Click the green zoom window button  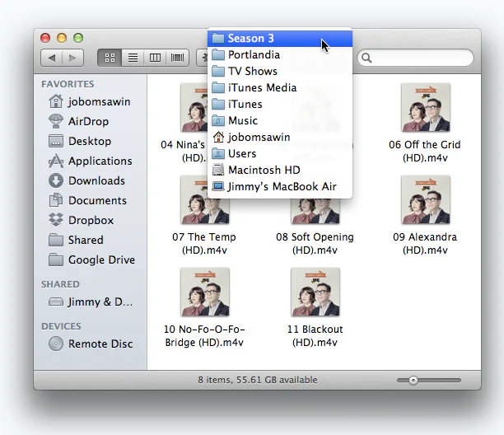[78, 38]
